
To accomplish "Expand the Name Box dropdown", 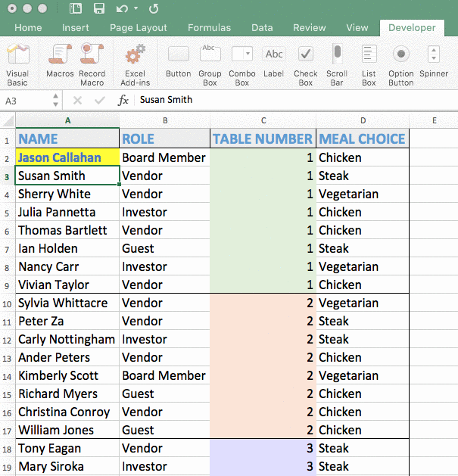I will (x=56, y=100).
